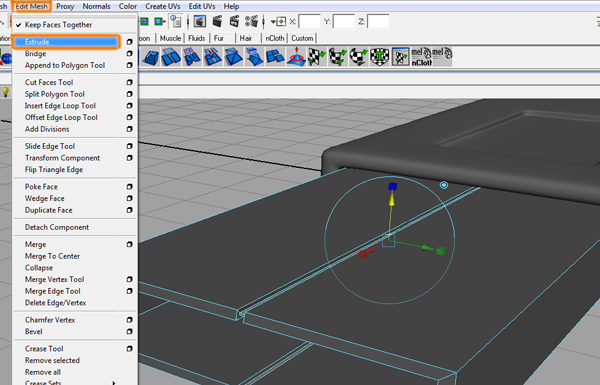Switch to the Custom shelf tab
The width and height of the screenshot is (600, 385).
point(302,38)
